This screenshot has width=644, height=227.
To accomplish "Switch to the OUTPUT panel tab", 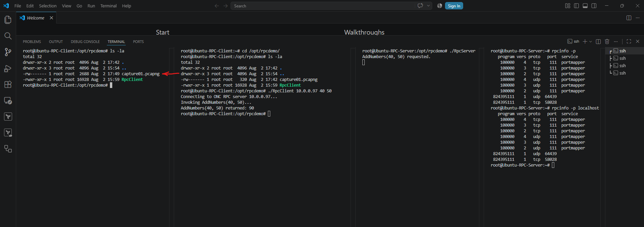I will pos(56,42).
